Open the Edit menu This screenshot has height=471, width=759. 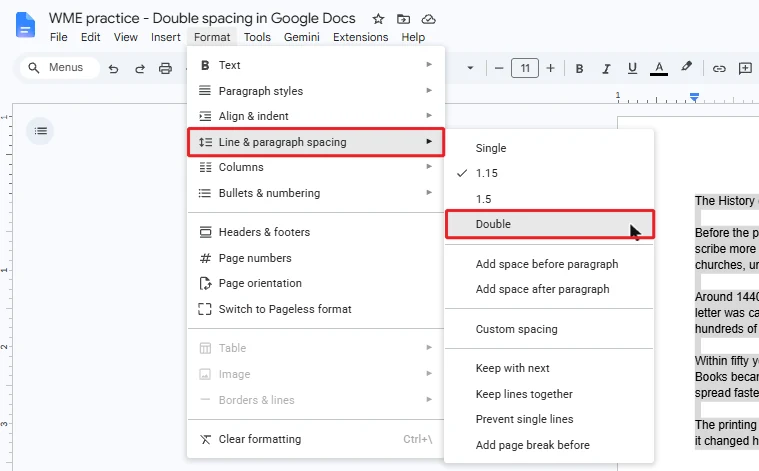pos(91,37)
